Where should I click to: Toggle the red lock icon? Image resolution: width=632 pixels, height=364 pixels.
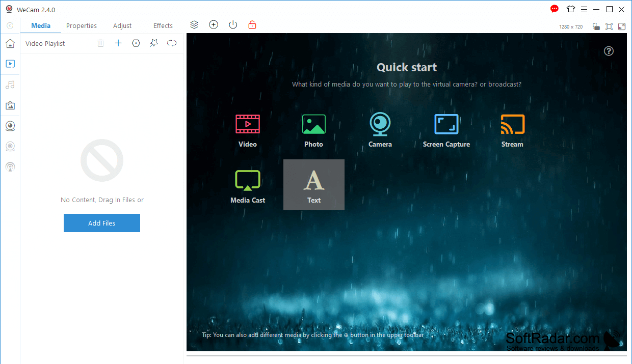click(252, 25)
